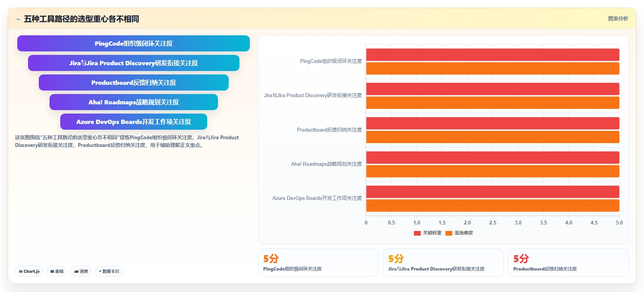
Task: Click the x-axis tick 0
Action: (x=366, y=223)
